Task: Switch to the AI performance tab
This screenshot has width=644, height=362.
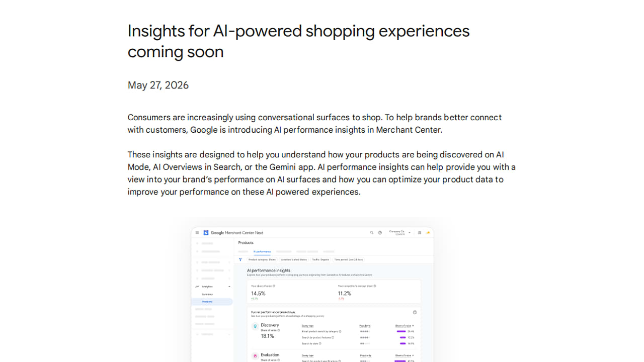Action: [x=262, y=251]
